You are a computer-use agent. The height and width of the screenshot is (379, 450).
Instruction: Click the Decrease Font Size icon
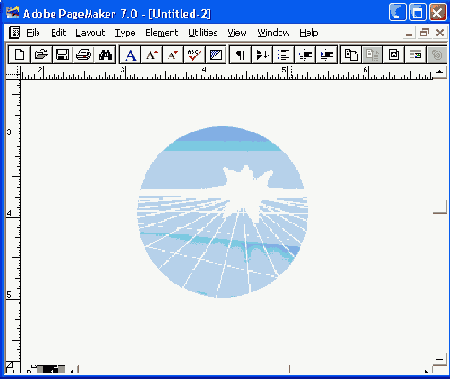[x=173, y=55]
